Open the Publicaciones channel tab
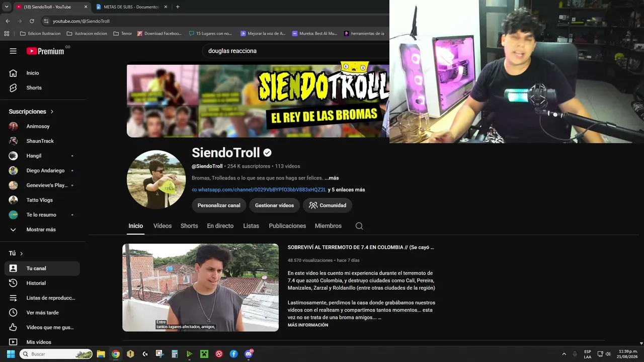The height and width of the screenshot is (362, 644). coord(287,226)
